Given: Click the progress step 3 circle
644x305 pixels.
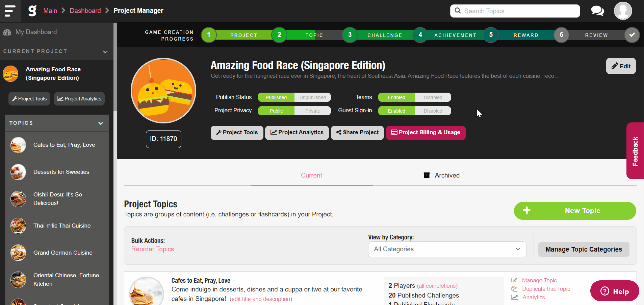Looking at the screenshot, I should [x=350, y=35].
